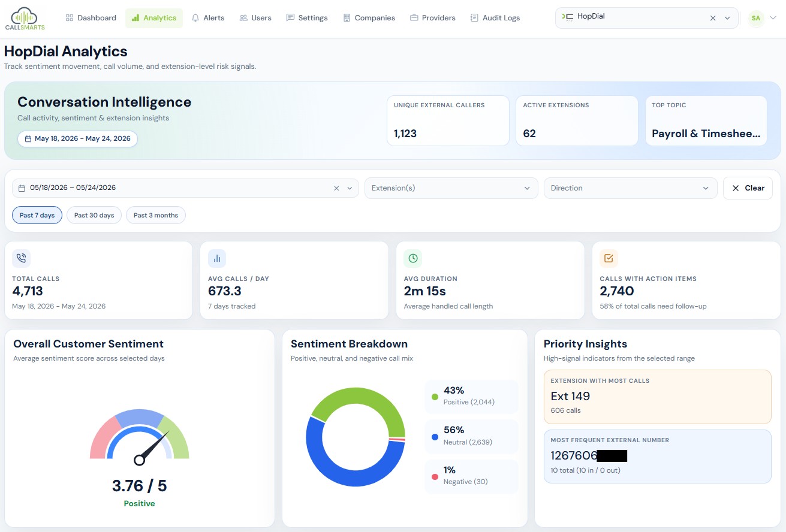Expand the HopDial company dropdown
This screenshot has width=786, height=532.
coord(727,18)
